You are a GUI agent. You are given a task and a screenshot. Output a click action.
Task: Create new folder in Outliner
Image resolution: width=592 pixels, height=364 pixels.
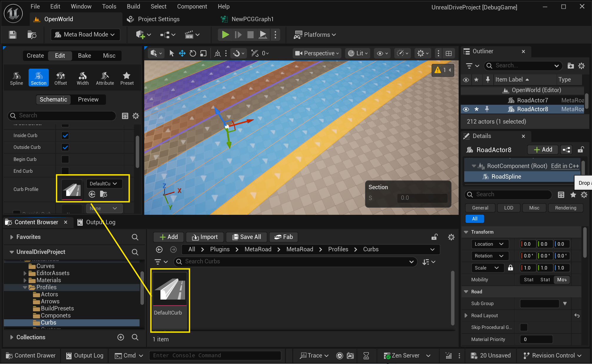click(x=571, y=66)
